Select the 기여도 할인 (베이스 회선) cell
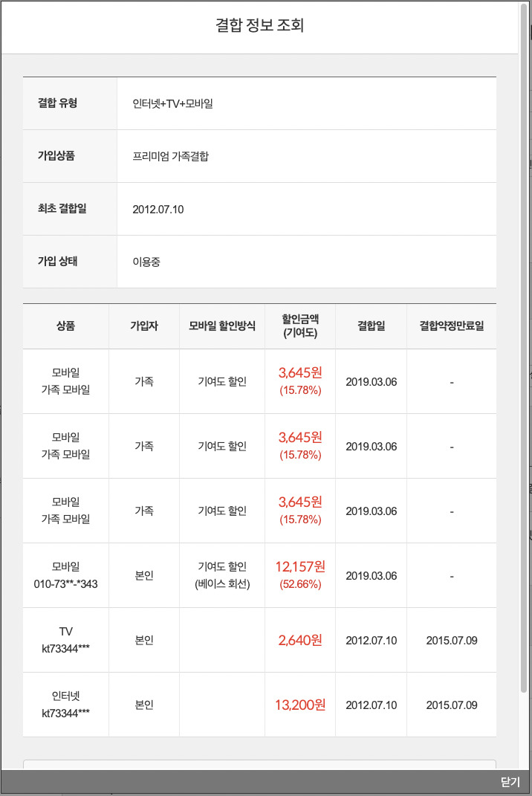 coord(221,575)
